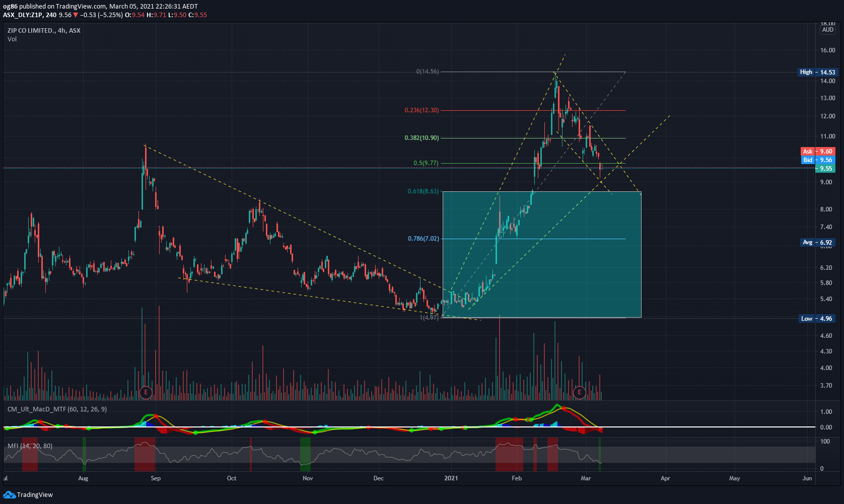Click the Mar label on time axis
This screenshot has height=504, width=844.
586,478
